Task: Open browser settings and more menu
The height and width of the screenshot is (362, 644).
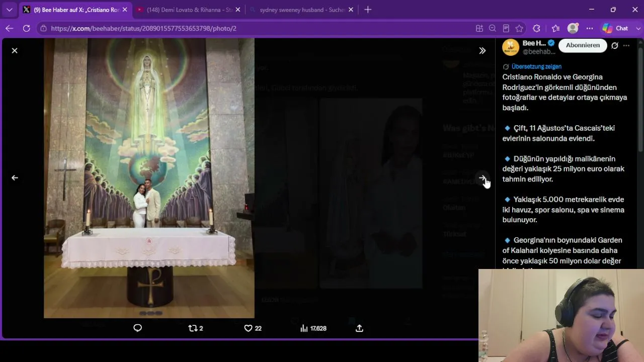Action: point(590,28)
